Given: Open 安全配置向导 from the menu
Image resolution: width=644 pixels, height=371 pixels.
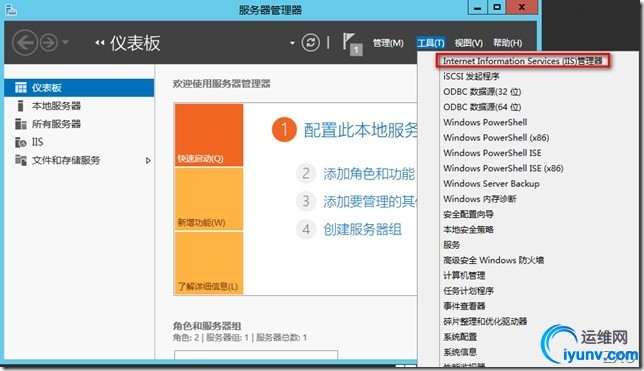Looking at the screenshot, I should pos(468,214).
